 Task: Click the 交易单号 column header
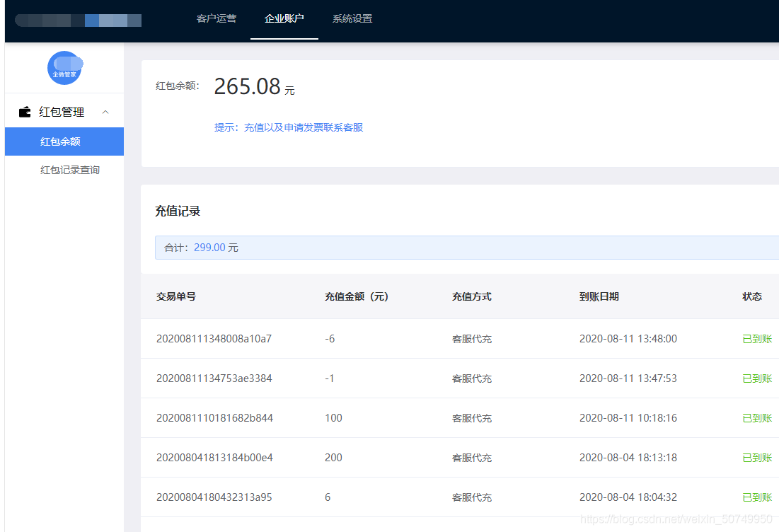tap(176, 296)
